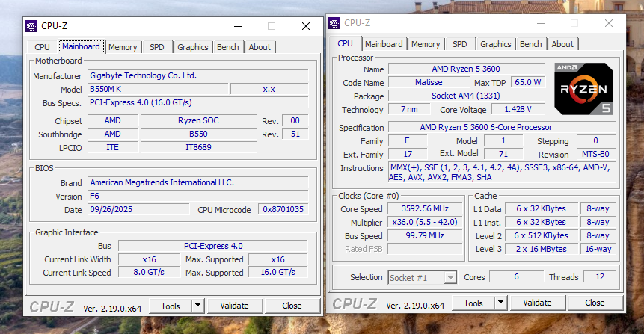644x334 pixels.
Task: Click Close button in left CPU-Z window
Action: pos(292,306)
